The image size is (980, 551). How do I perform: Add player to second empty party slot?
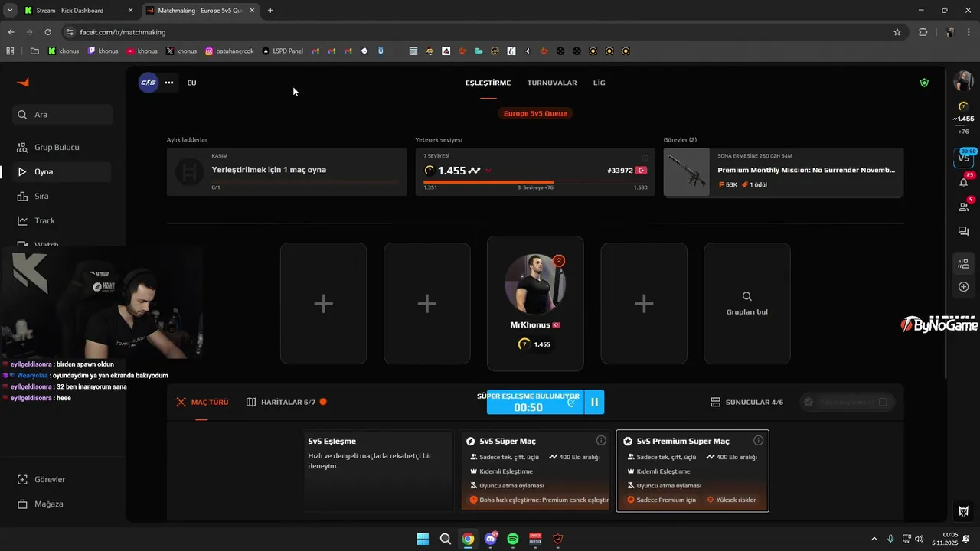(427, 304)
